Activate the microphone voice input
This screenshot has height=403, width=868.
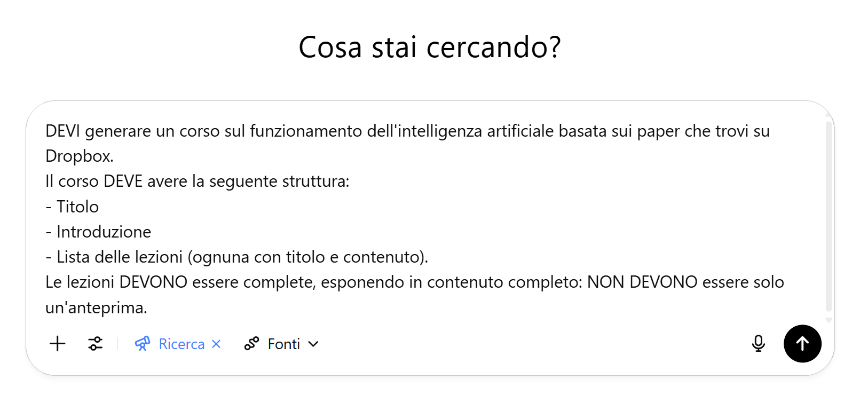pos(758,344)
